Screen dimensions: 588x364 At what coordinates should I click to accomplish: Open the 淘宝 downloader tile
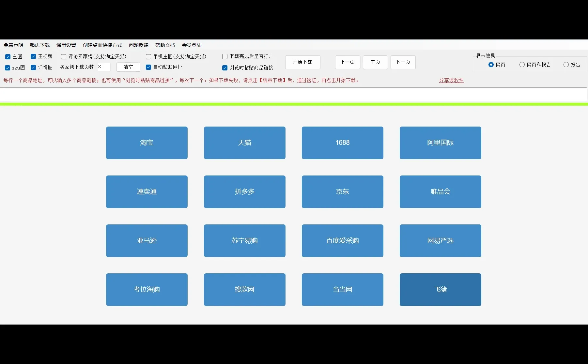[147, 143]
